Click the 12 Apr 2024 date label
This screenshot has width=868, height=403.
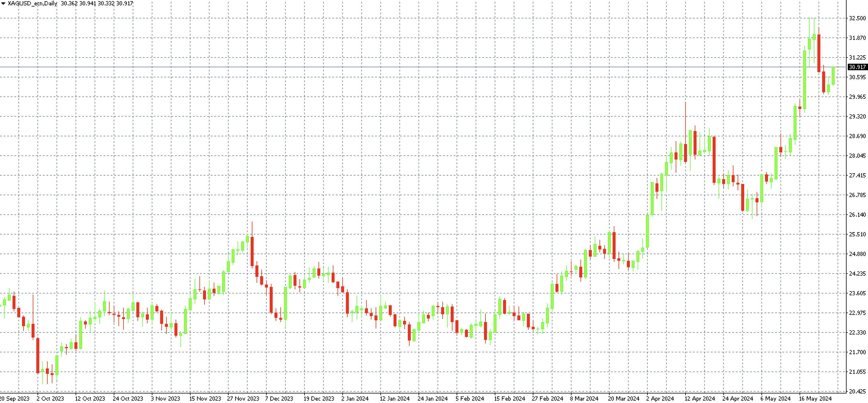(700, 398)
